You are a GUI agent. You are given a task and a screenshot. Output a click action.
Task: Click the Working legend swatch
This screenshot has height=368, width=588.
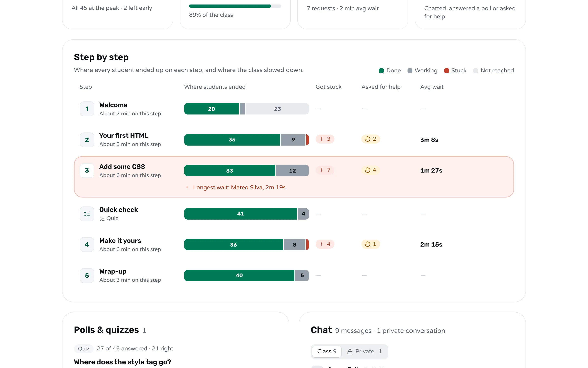[410, 71]
